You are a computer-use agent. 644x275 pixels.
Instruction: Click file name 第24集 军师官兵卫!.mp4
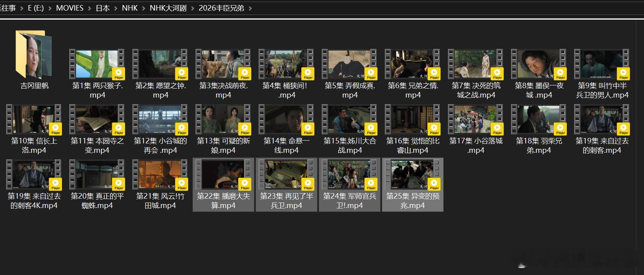coord(349,201)
